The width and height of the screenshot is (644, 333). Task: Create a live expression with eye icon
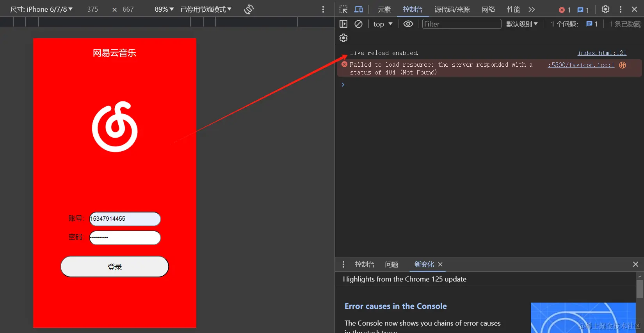pyautogui.click(x=408, y=24)
